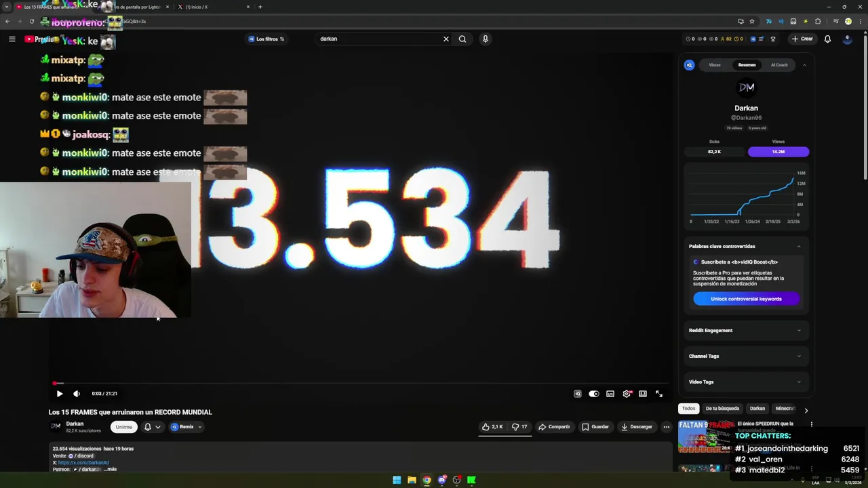
Task: Open the Los filtros dropdown
Action: pos(267,39)
